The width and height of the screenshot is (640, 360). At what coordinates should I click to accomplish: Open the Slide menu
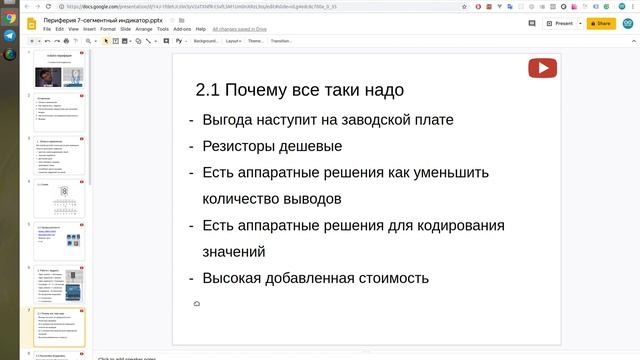pyautogui.click(x=126, y=29)
